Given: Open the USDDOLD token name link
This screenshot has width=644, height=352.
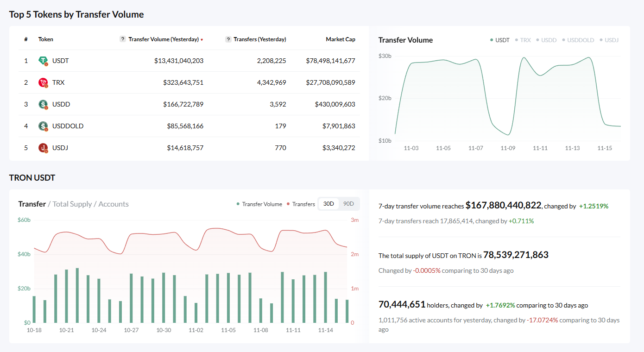Looking at the screenshot, I should (68, 126).
